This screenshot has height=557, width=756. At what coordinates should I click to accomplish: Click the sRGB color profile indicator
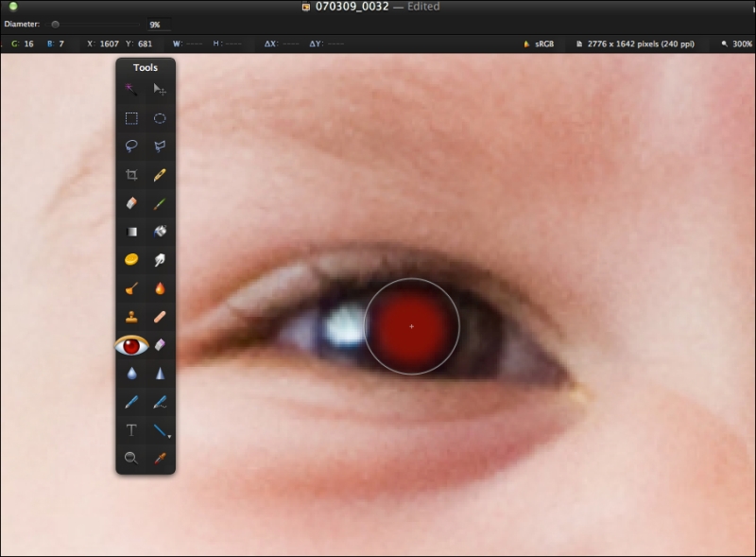(539, 44)
